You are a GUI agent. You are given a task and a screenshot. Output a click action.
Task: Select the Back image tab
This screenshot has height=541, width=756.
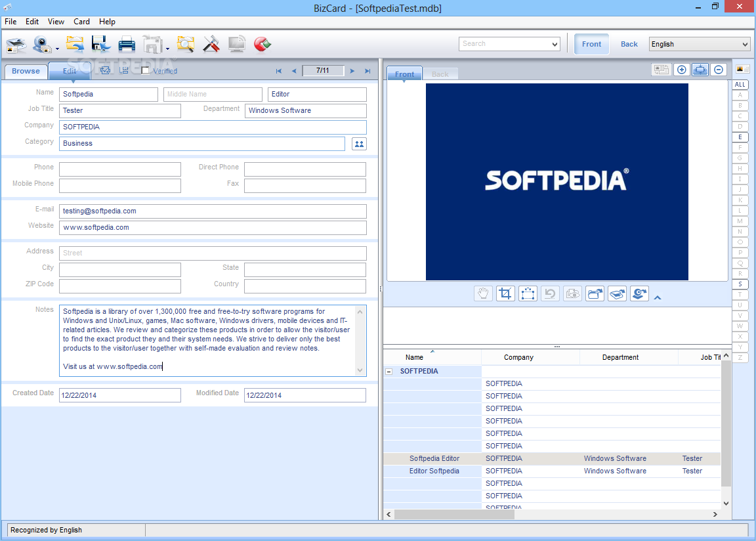440,74
